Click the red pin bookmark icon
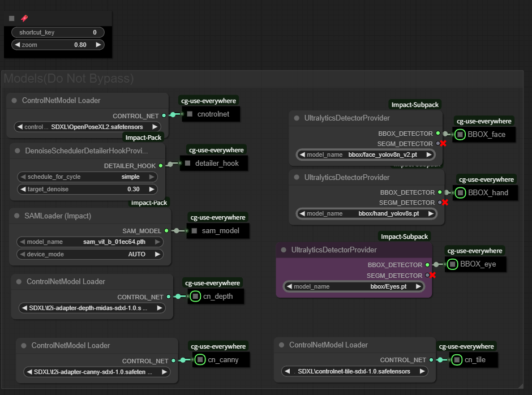This screenshot has height=395, width=532. point(24,18)
